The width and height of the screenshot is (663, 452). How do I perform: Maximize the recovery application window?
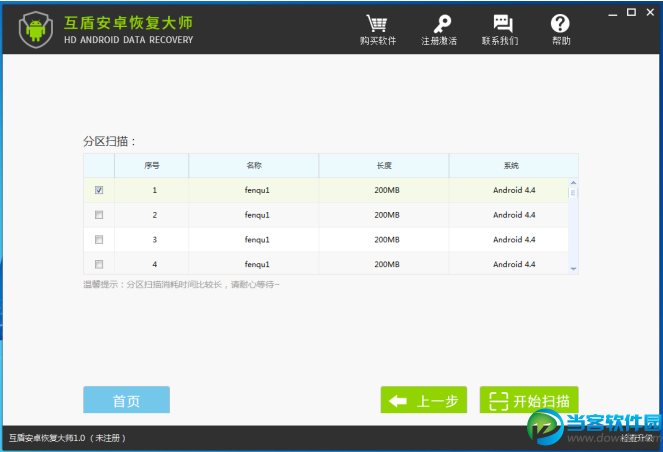click(x=631, y=13)
